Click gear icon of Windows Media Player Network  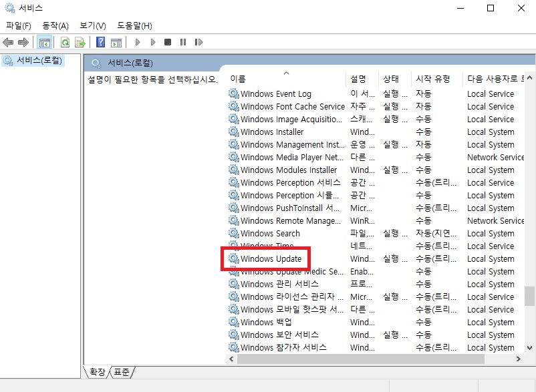pyautogui.click(x=234, y=157)
